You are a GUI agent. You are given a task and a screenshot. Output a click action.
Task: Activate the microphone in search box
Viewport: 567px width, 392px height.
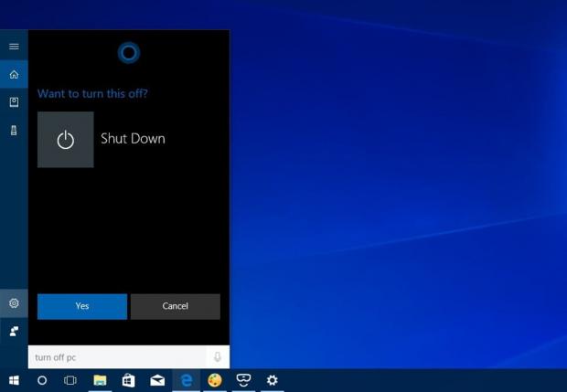pyautogui.click(x=218, y=357)
